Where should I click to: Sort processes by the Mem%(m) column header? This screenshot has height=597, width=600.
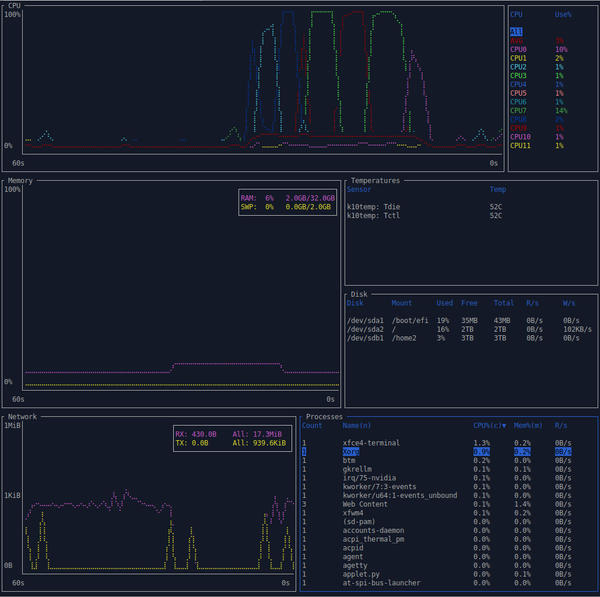[x=528, y=426]
